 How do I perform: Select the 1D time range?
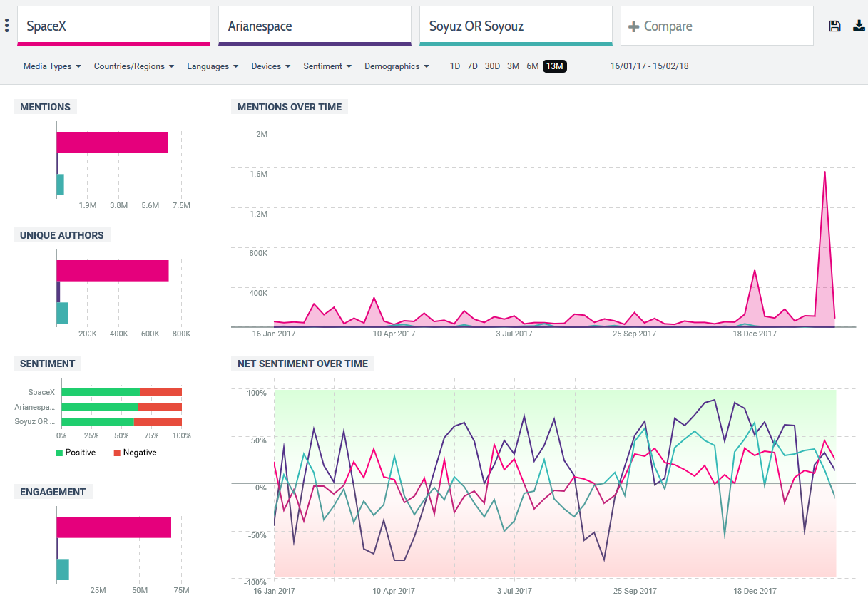click(455, 66)
